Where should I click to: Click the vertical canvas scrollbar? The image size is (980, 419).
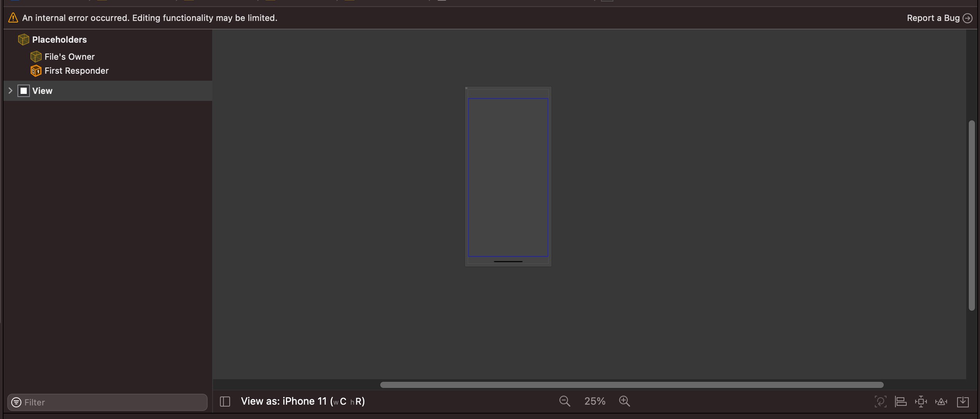(971, 215)
